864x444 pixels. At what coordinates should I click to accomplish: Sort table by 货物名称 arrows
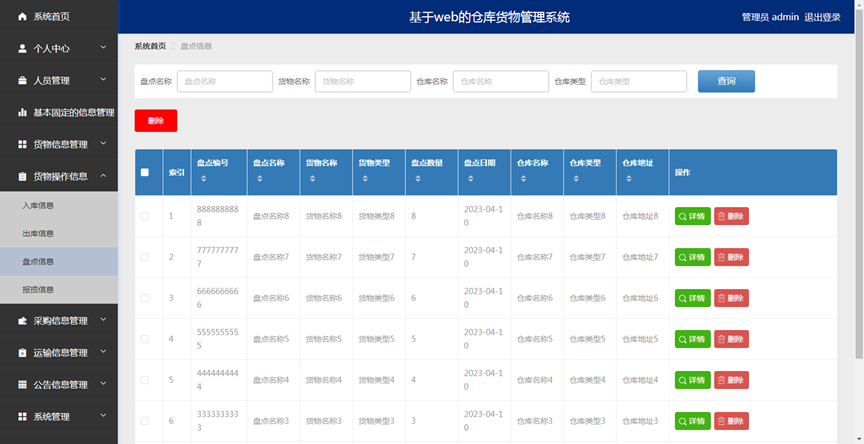click(312, 178)
